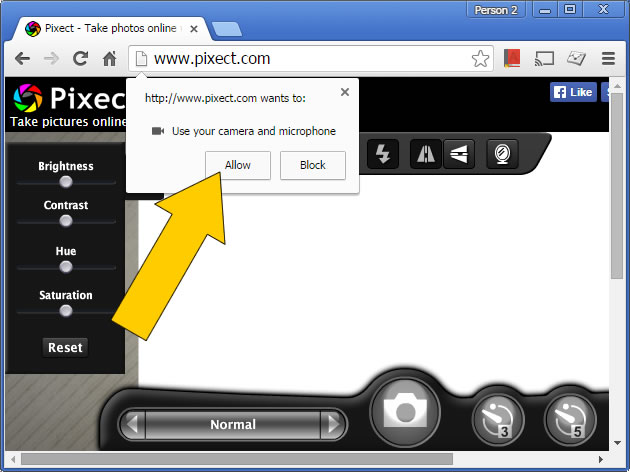
Task: Click the 'http://www.pixect.com wants to:' text
Action: (225, 98)
